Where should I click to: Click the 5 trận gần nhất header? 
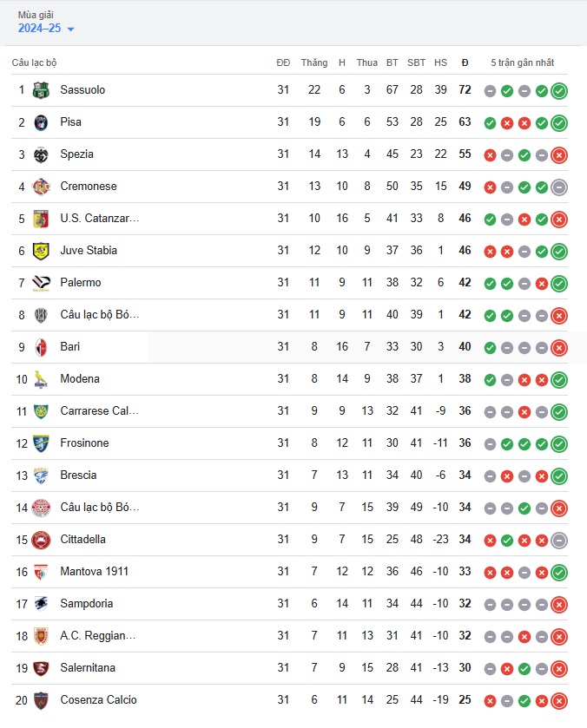[x=523, y=62]
